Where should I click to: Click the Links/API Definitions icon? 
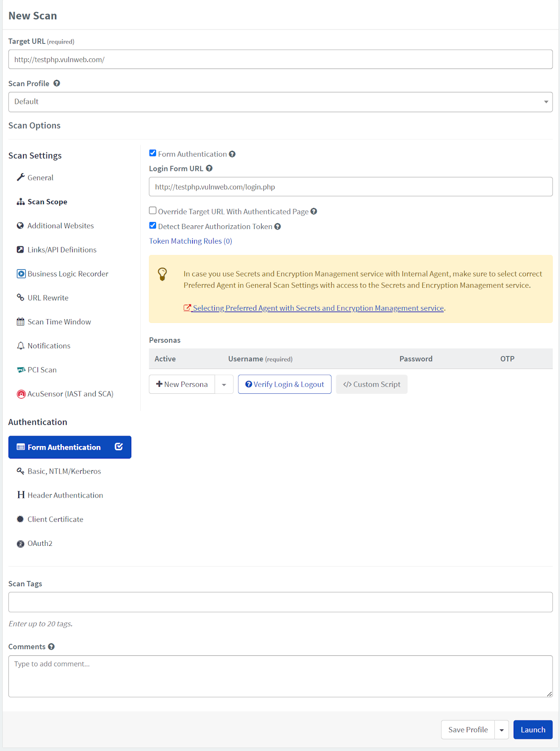coord(20,250)
